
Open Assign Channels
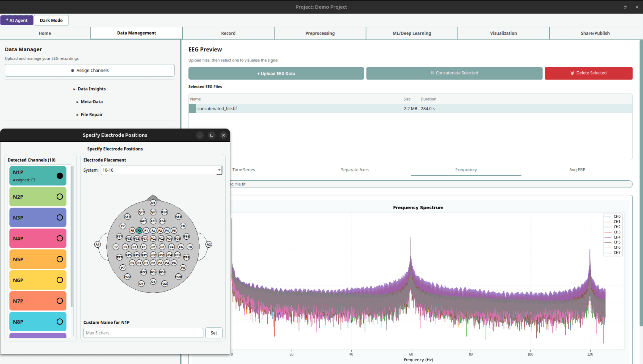90,71
